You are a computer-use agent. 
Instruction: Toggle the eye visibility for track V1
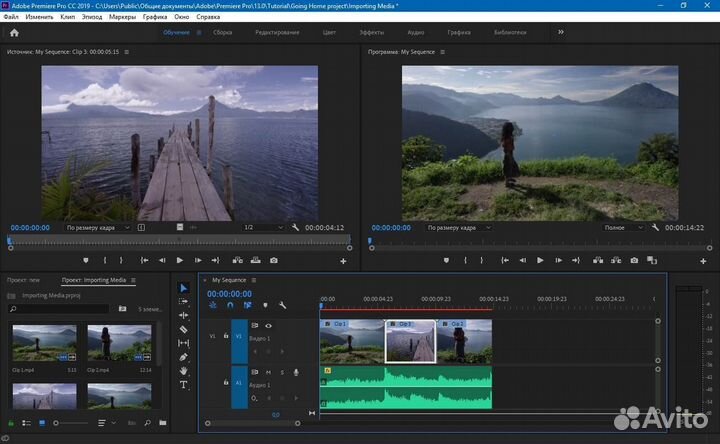(x=268, y=326)
